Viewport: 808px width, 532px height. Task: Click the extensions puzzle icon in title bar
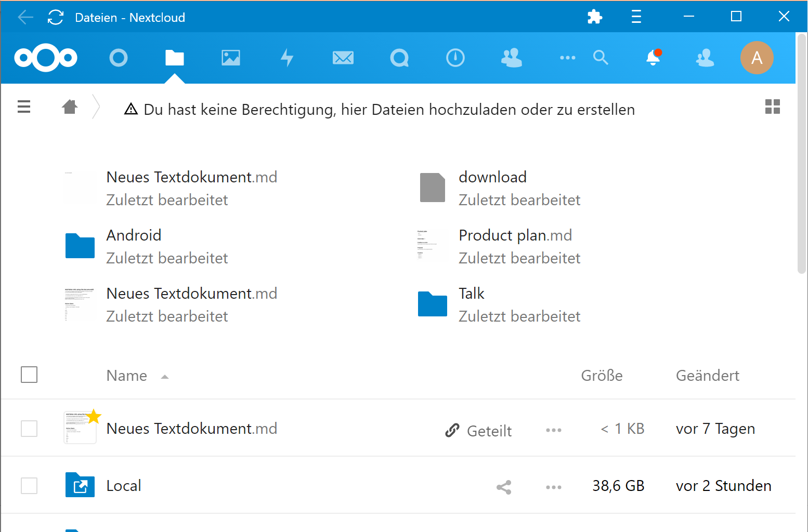595,17
